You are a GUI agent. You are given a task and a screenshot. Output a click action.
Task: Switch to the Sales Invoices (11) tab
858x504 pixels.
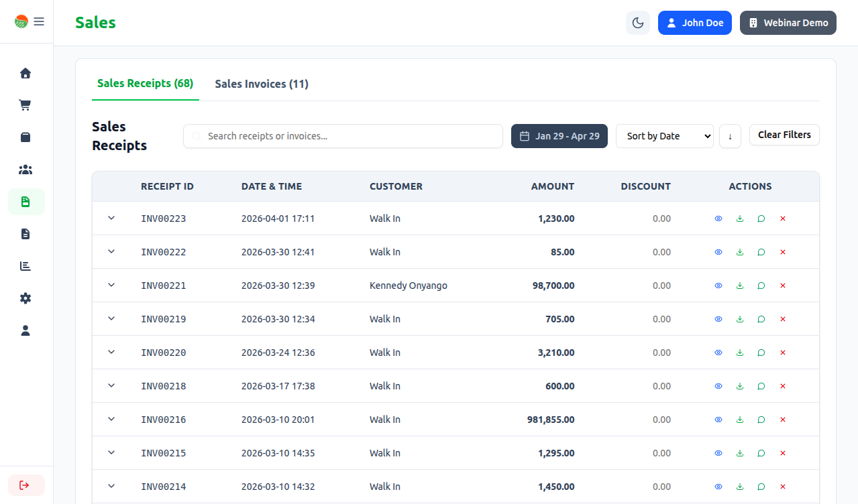point(262,84)
